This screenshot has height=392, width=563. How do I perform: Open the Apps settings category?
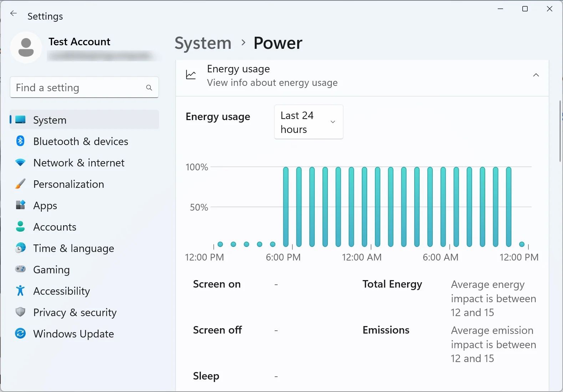pyautogui.click(x=45, y=206)
